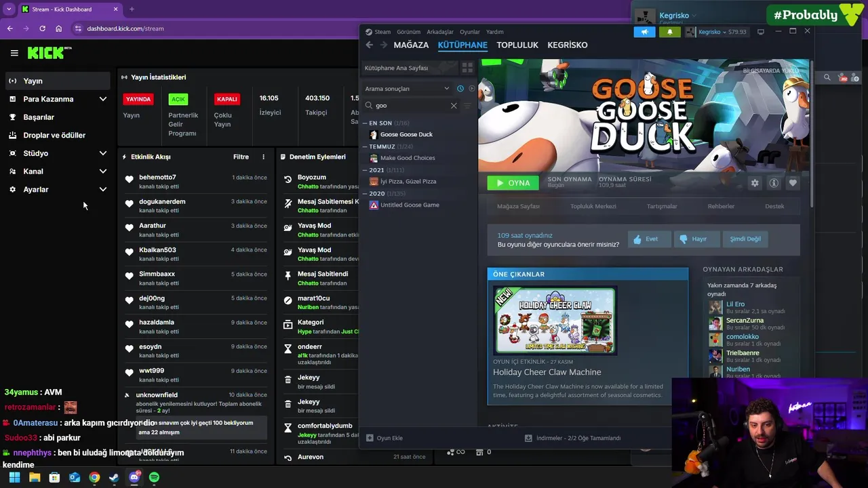Clear the Steam library search
Viewport: 868px width, 488px height.
(x=454, y=106)
